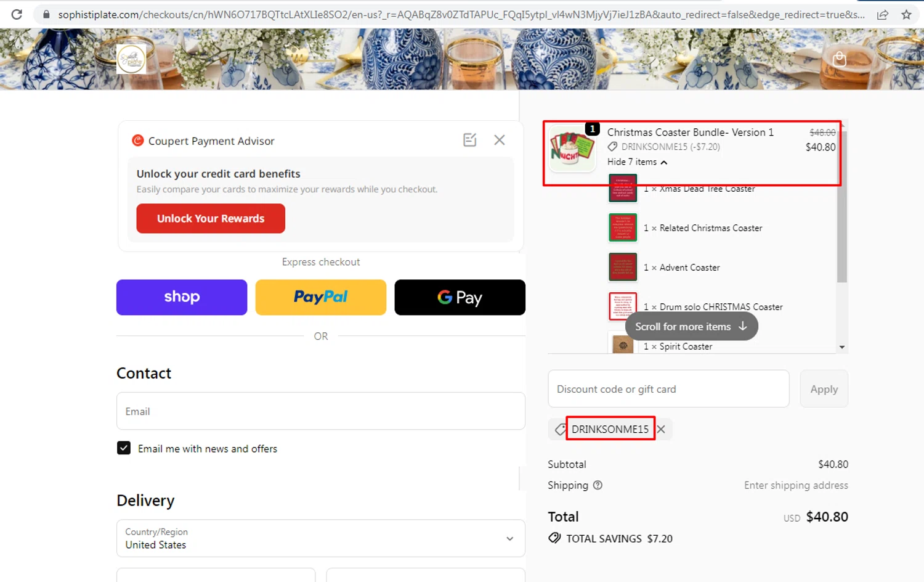Click the Advent Coaster thumbnail
The height and width of the screenshot is (582, 924).
623,267
